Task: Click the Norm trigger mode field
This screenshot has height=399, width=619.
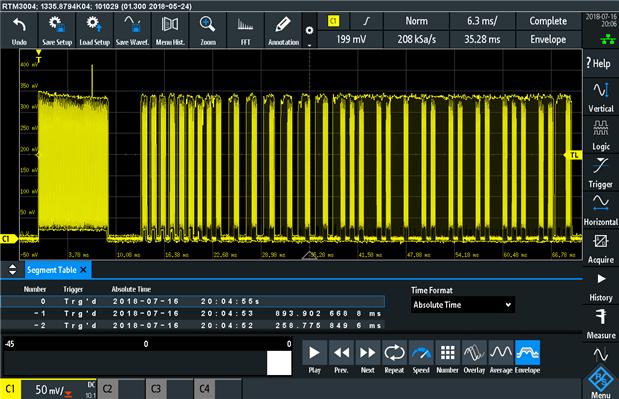Action: pyautogui.click(x=416, y=21)
